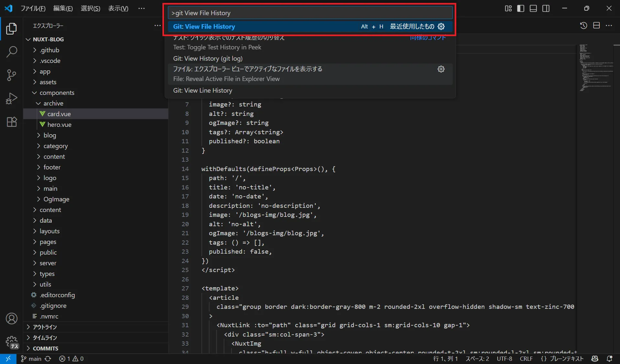Open the Search view in activity bar
The height and width of the screenshot is (364, 620).
(x=12, y=52)
